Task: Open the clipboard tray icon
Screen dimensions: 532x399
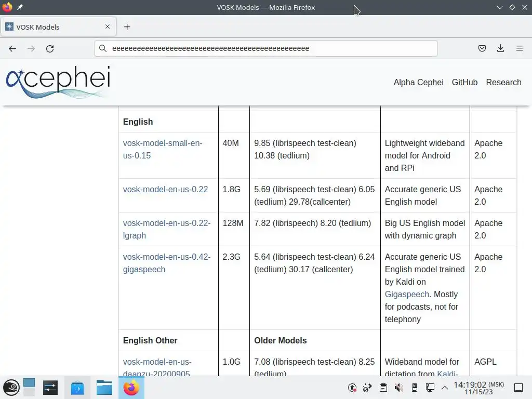Action: pyautogui.click(x=383, y=388)
